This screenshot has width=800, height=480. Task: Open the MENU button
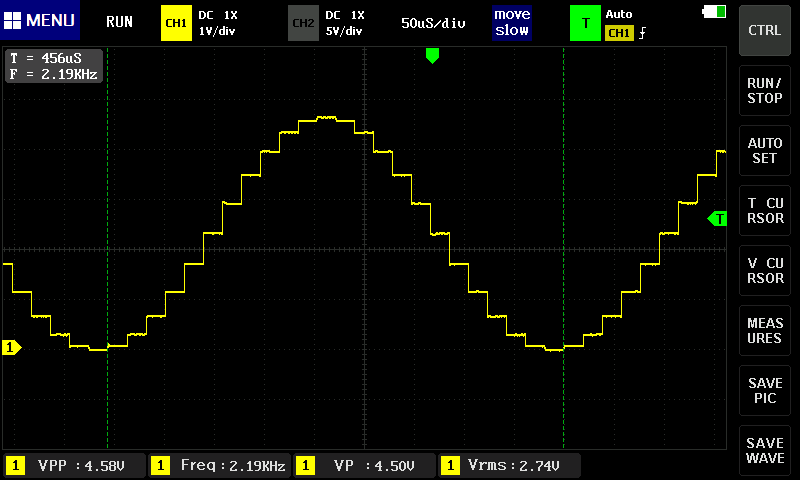pos(40,20)
